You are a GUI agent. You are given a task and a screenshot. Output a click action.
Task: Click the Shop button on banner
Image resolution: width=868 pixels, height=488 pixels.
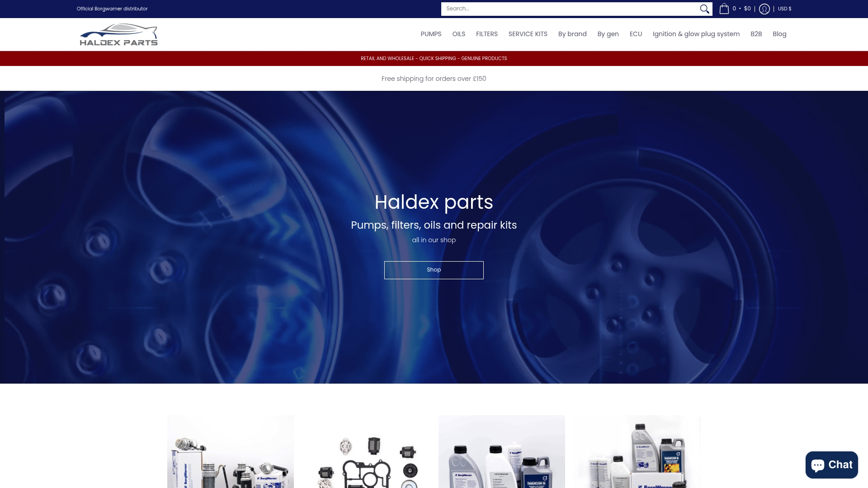[434, 270]
